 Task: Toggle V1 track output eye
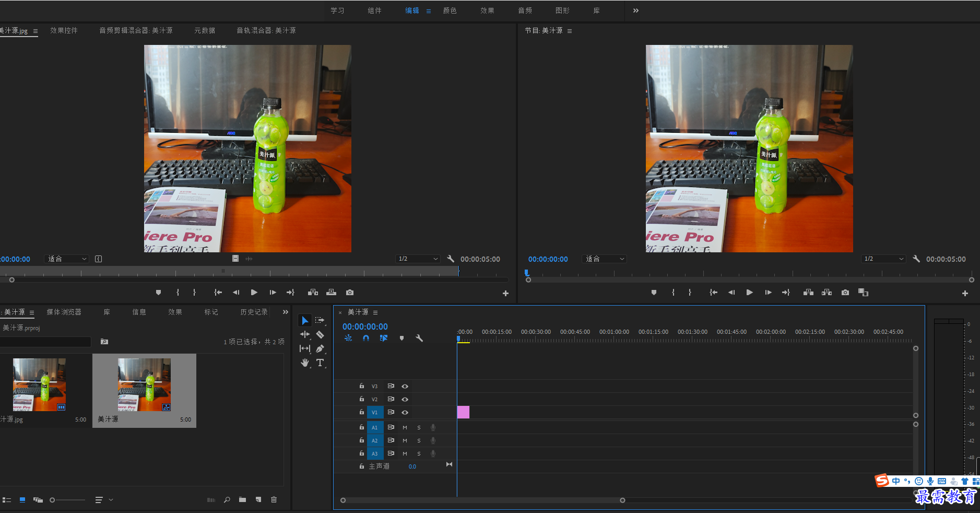click(x=405, y=412)
